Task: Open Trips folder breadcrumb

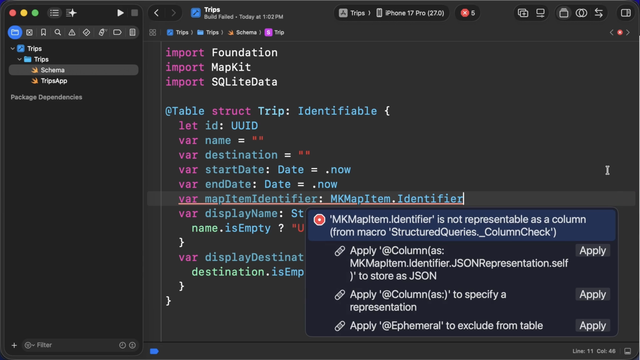Action: [208, 32]
